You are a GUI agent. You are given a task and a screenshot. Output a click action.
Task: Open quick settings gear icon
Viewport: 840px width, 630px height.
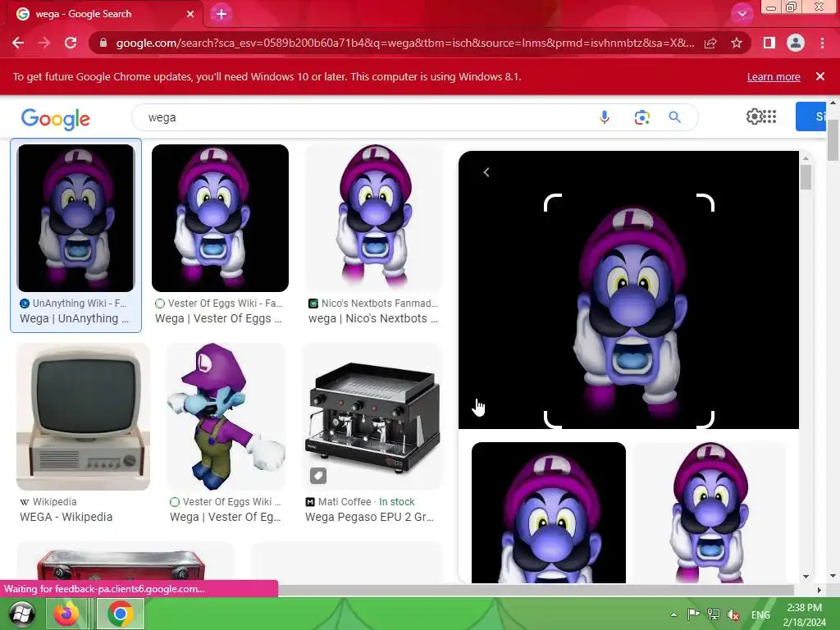(754, 116)
